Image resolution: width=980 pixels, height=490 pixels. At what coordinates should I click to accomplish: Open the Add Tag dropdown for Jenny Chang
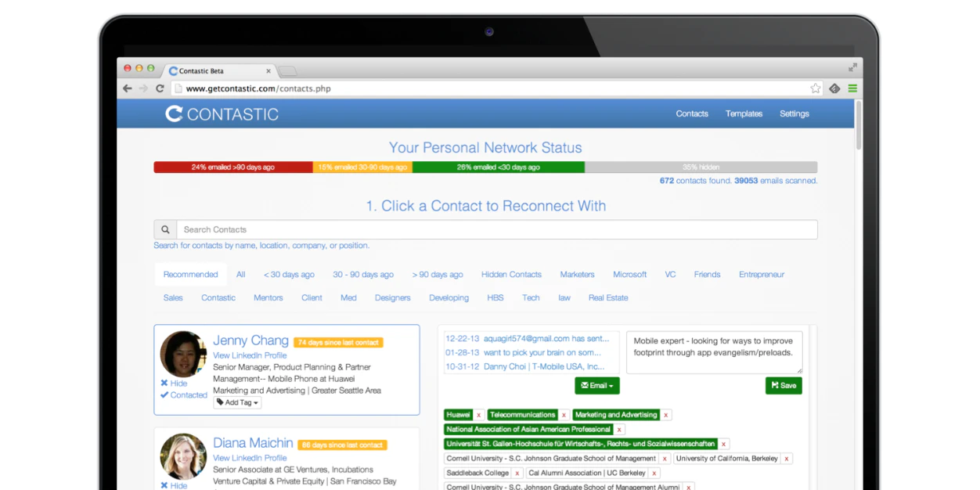point(237,402)
